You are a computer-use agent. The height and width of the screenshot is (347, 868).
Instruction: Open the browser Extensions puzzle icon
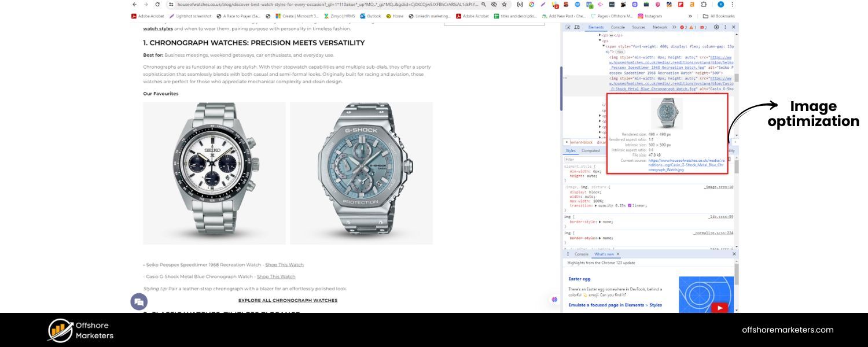click(704, 6)
